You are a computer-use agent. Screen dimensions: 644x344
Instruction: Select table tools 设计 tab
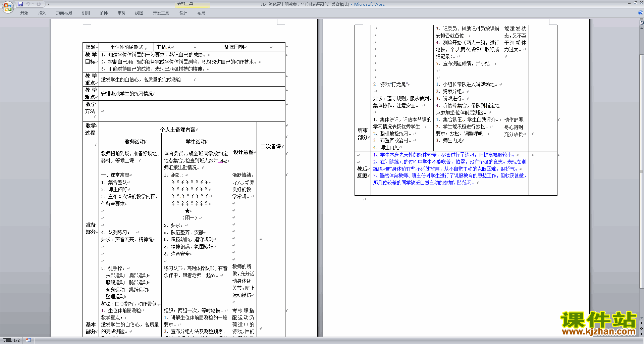(183, 13)
